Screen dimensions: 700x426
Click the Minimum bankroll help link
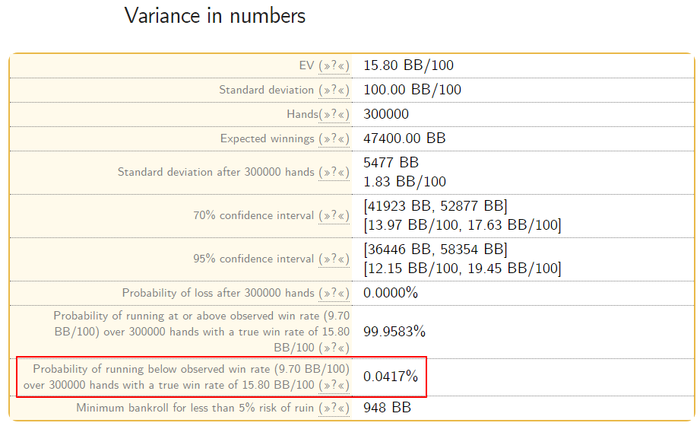tap(334, 408)
